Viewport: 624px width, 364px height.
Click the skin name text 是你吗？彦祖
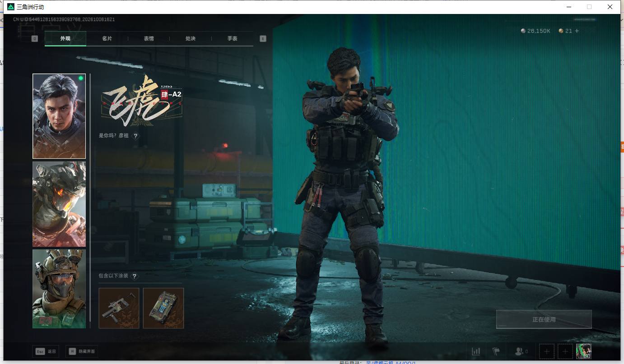[x=114, y=136]
